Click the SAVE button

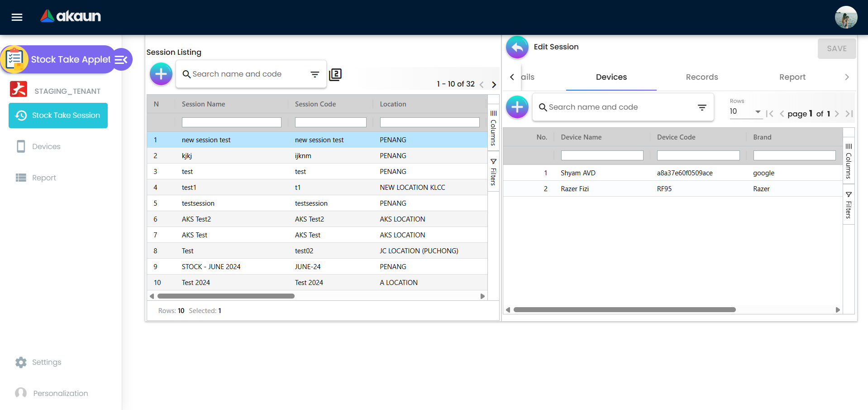coord(836,48)
